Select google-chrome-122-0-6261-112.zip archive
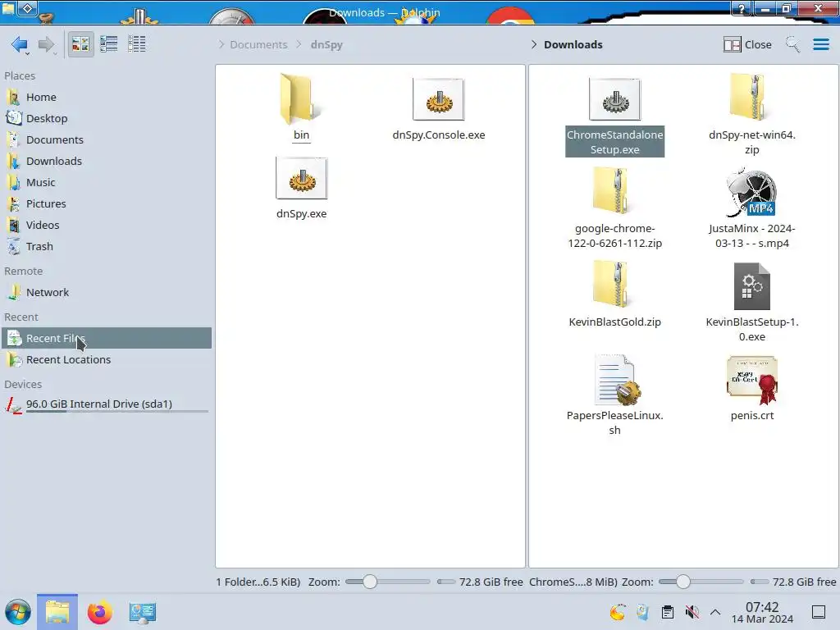The width and height of the screenshot is (840, 630). tap(614, 208)
